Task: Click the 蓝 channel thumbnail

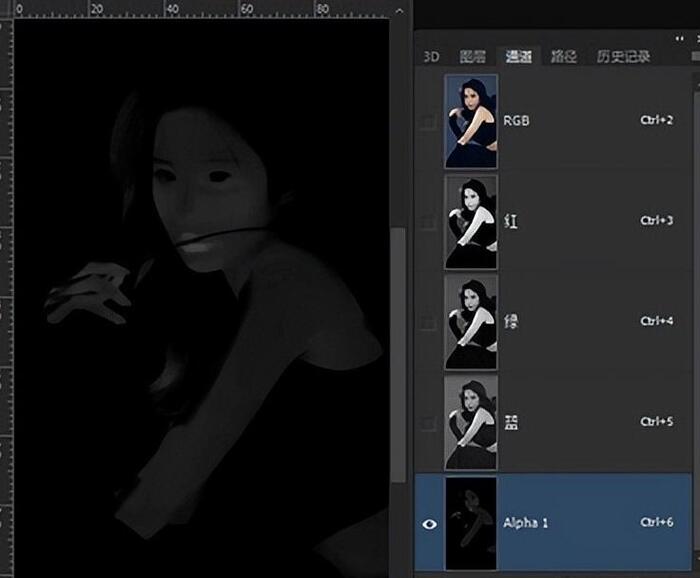Action: point(471,422)
